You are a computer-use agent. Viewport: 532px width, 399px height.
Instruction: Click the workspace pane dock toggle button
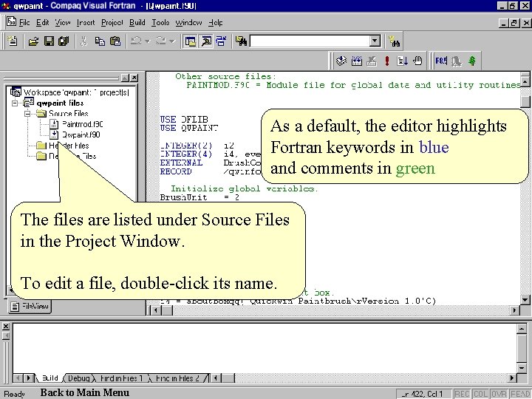click(x=125, y=78)
